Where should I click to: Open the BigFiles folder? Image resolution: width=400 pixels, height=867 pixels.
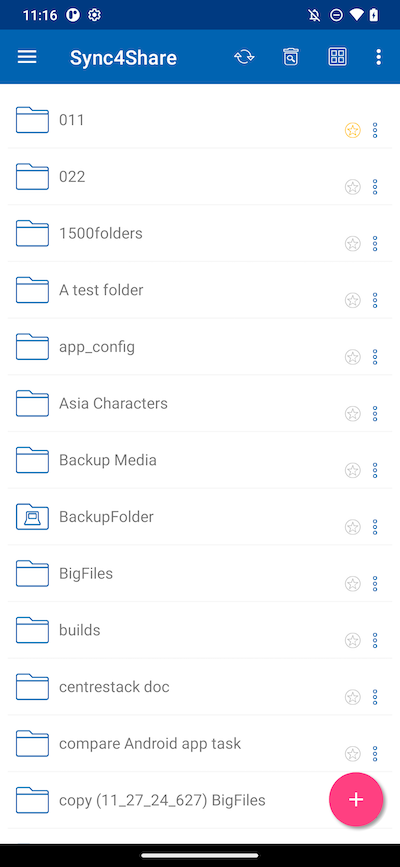(200, 573)
